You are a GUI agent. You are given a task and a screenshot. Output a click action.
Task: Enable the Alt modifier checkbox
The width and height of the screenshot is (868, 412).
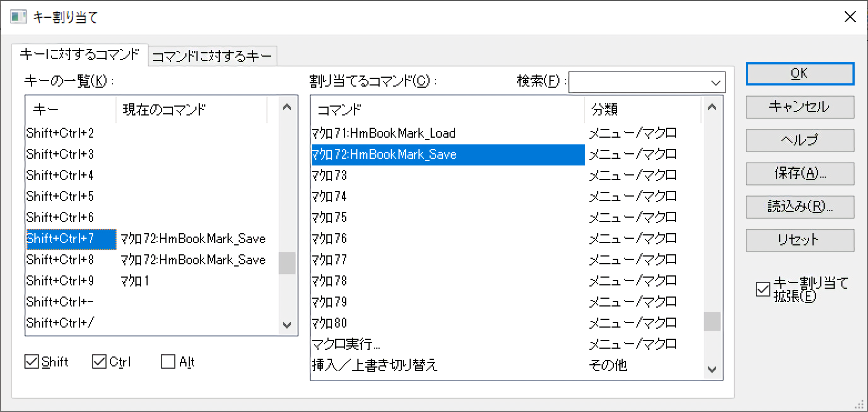tap(168, 362)
